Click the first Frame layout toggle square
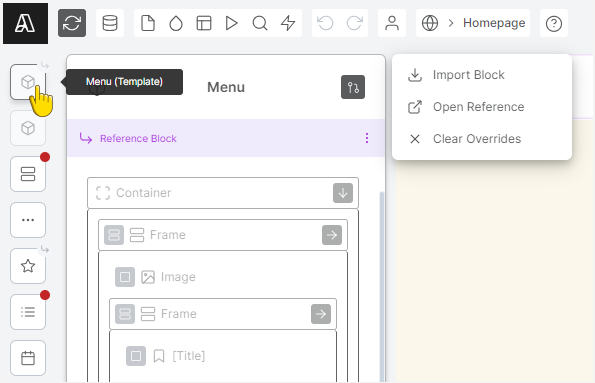Viewport: 595px width, 383px height. click(114, 235)
